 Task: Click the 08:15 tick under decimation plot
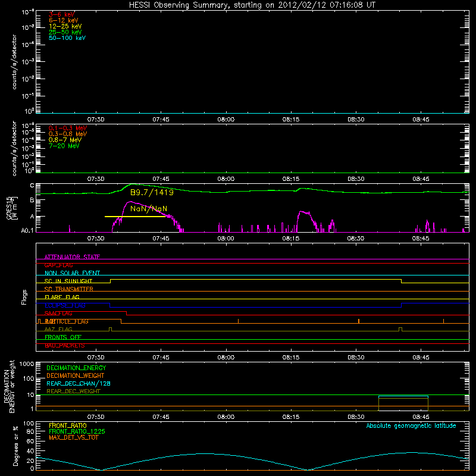(x=291, y=417)
